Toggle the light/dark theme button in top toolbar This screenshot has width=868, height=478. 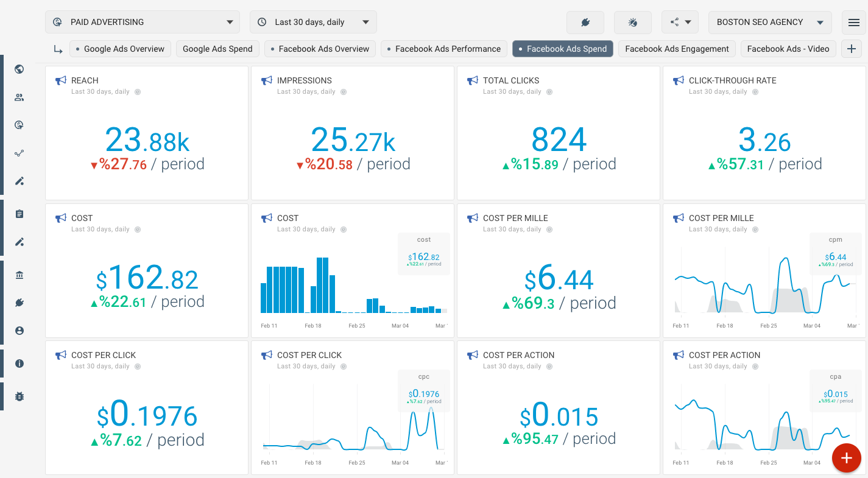coord(632,23)
